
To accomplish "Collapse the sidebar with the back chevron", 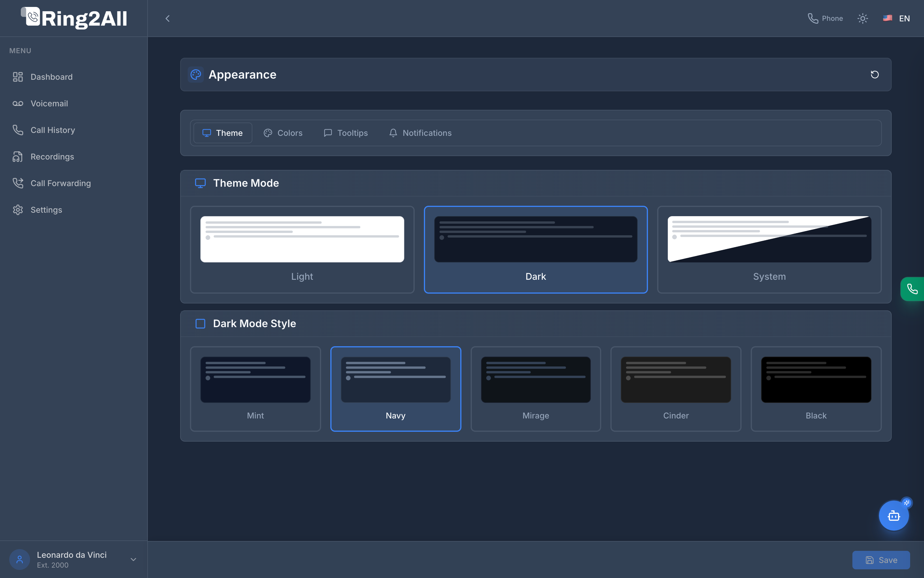I will point(167,18).
